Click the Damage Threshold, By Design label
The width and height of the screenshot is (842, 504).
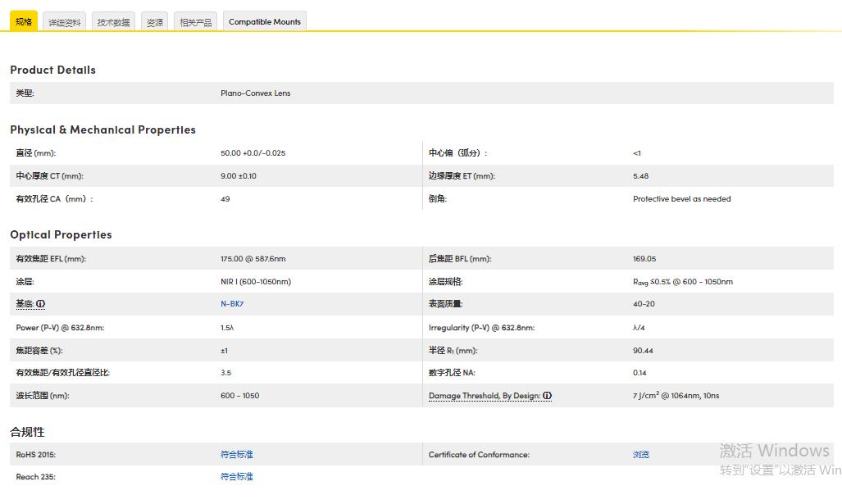(x=484, y=396)
